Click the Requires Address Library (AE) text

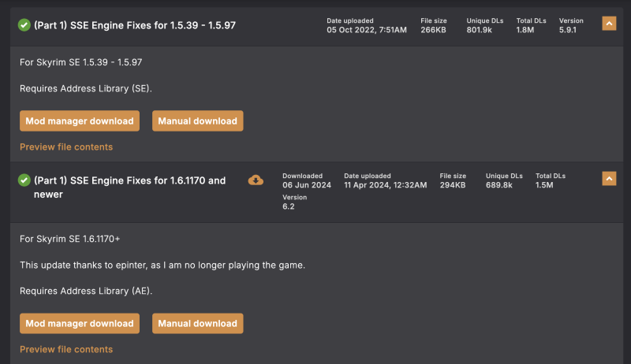coord(86,291)
